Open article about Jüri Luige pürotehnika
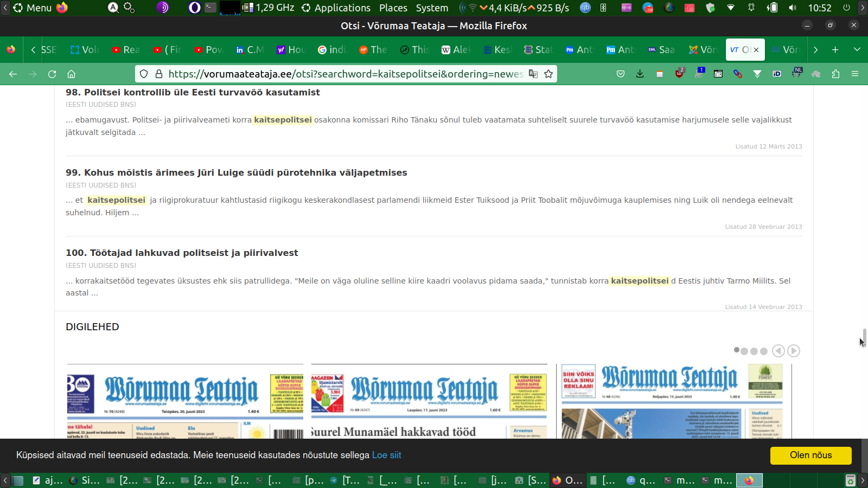 tap(237, 172)
